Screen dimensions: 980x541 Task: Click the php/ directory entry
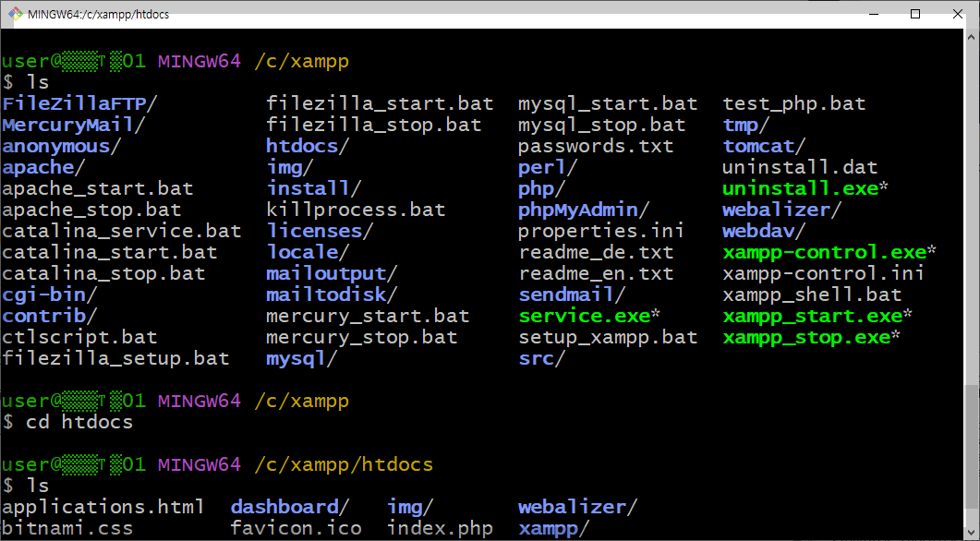pos(542,188)
